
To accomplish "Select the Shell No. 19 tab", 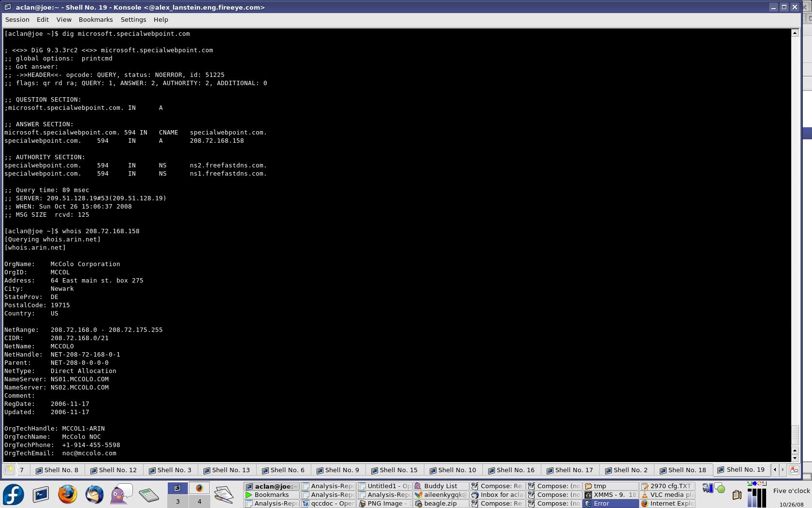I will [741, 469].
